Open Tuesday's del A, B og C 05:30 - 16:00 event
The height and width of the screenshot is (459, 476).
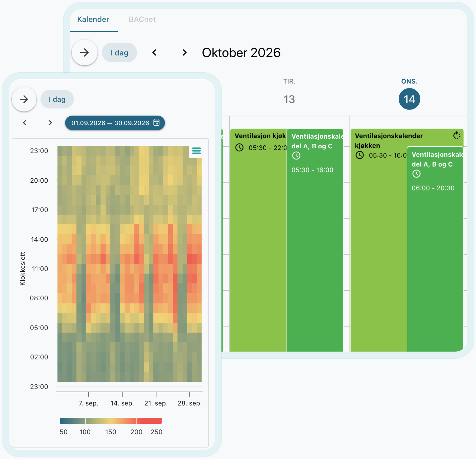315,240
